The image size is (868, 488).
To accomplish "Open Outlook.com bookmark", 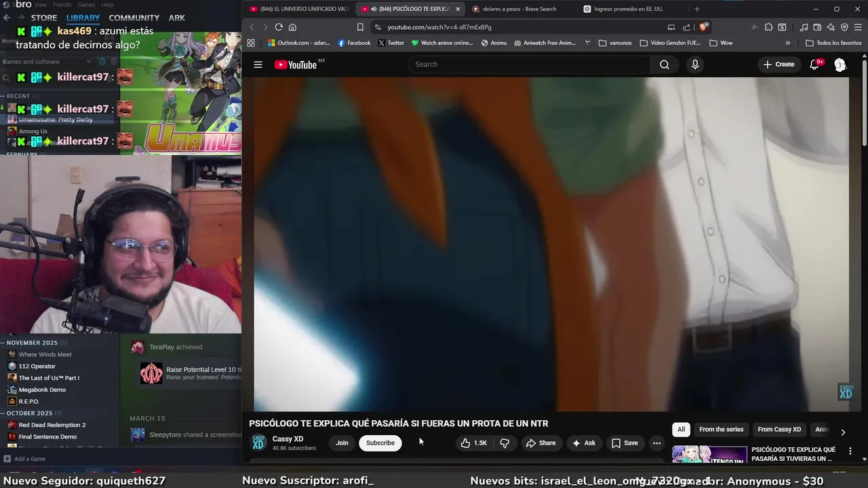I will [298, 43].
